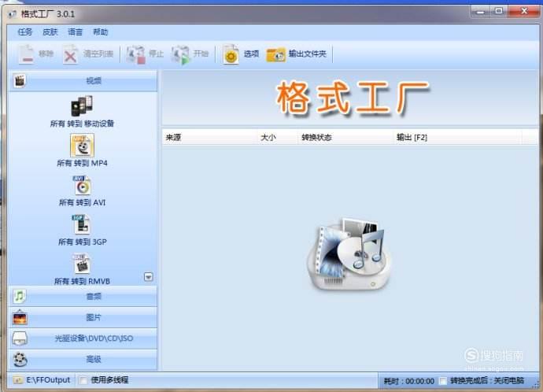Click the 移除 button label
The image size is (543, 392).
[46, 54]
